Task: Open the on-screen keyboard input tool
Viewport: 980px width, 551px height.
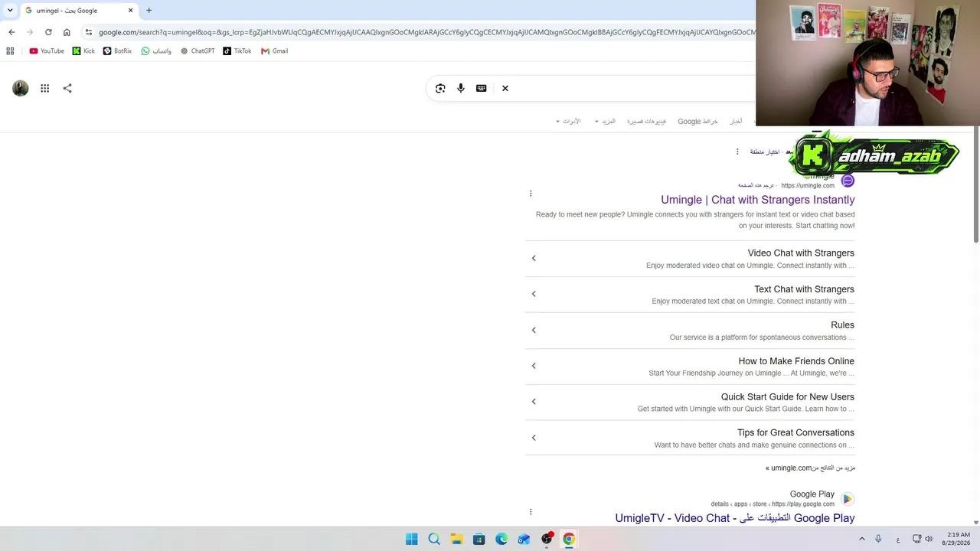Action: point(482,89)
